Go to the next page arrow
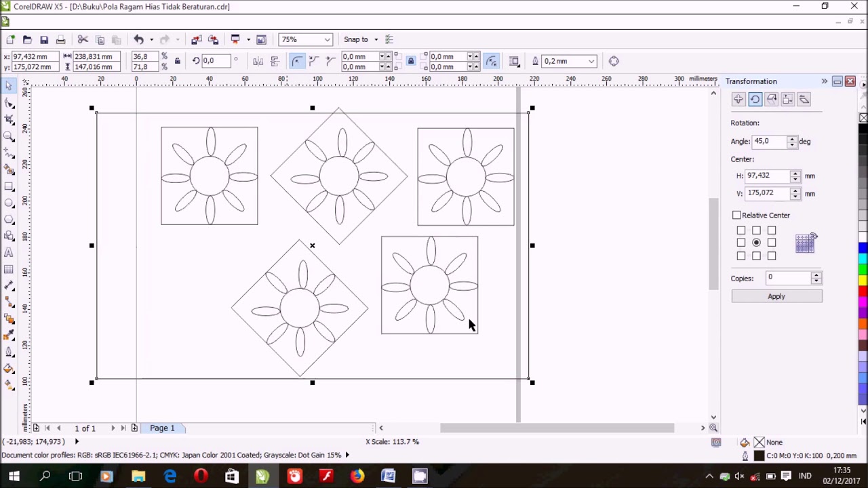 pos(113,428)
